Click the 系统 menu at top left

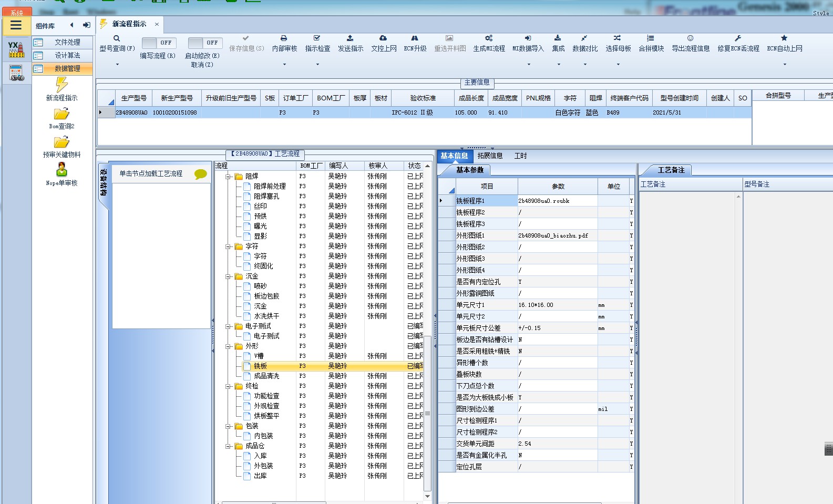click(17, 12)
